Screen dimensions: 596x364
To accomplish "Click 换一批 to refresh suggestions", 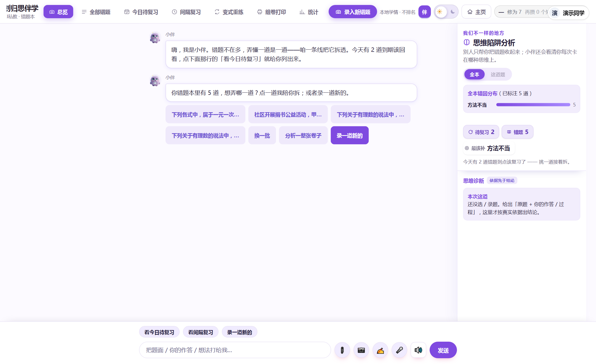I will (262, 135).
